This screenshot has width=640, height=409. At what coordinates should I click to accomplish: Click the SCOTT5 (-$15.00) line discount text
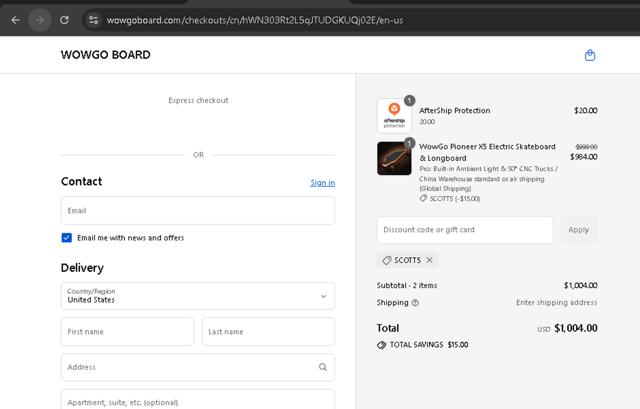(x=455, y=199)
